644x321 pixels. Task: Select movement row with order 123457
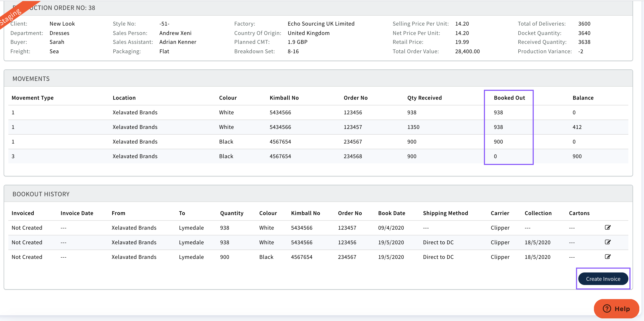[x=353, y=127]
